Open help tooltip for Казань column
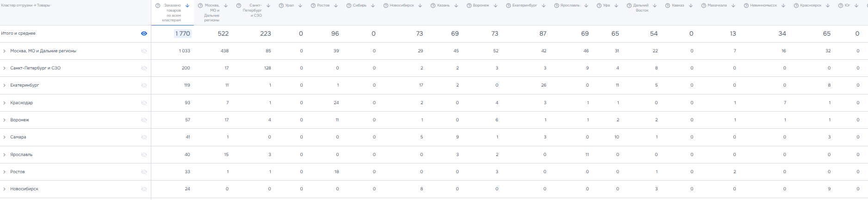868x200 pixels. click(433, 6)
